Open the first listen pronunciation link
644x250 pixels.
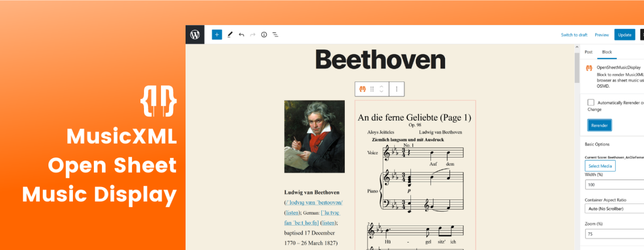pos(292,212)
